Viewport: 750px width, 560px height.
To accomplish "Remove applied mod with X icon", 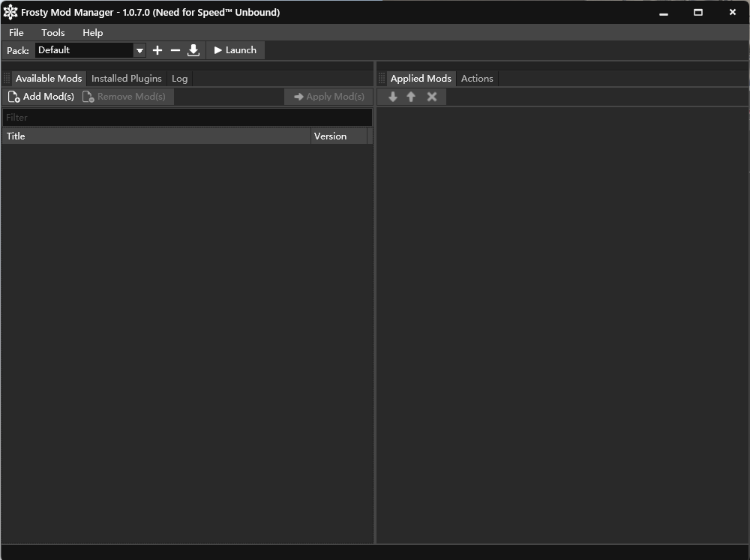I will [x=432, y=97].
